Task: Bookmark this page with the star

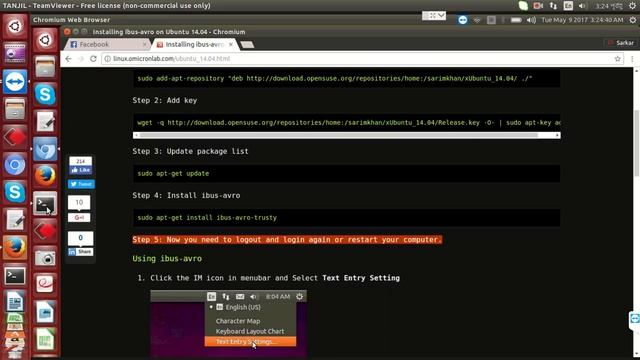Action: pyautogui.click(x=617, y=59)
